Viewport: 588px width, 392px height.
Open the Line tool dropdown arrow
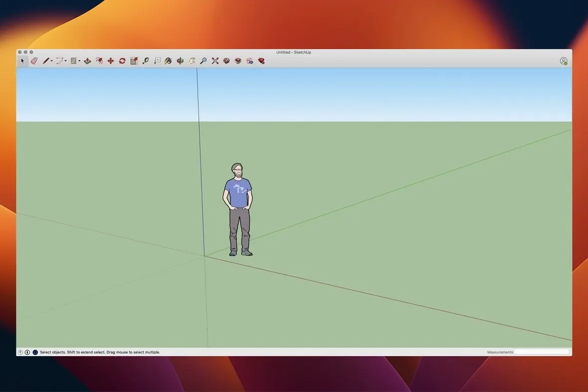[52, 61]
